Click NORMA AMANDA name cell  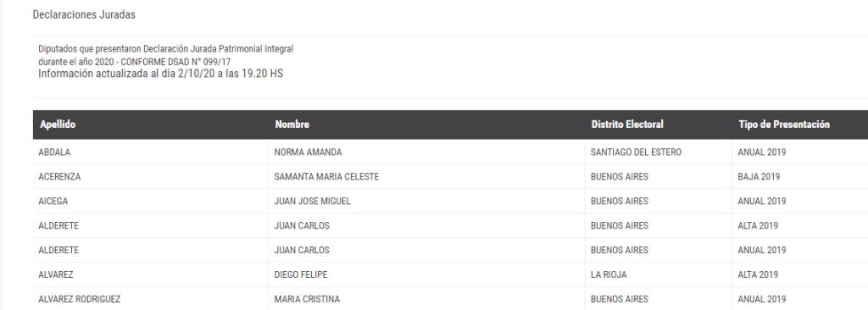[x=308, y=152]
